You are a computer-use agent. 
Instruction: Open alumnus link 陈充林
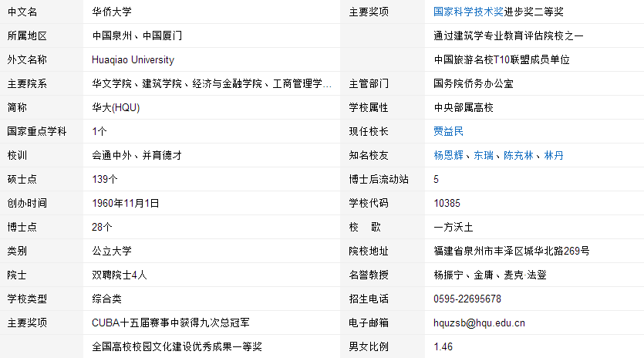518,155
